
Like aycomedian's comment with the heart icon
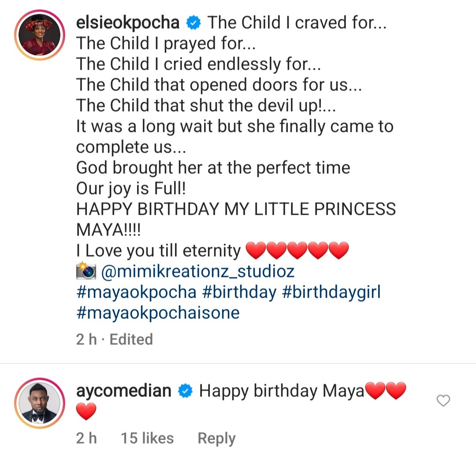(443, 400)
